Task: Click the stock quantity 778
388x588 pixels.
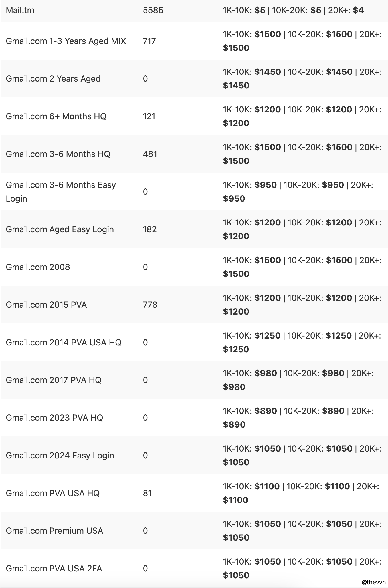Action: pyautogui.click(x=150, y=305)
